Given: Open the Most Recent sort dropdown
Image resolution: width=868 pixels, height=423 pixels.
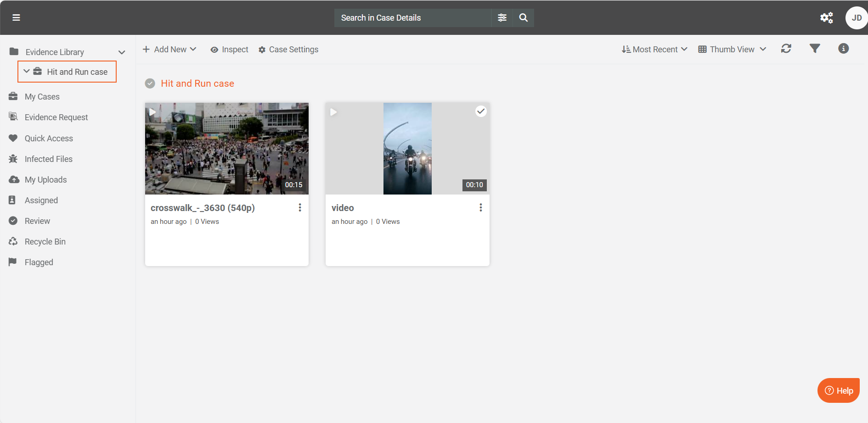Looking at the screenshot, I should [654, 50].
